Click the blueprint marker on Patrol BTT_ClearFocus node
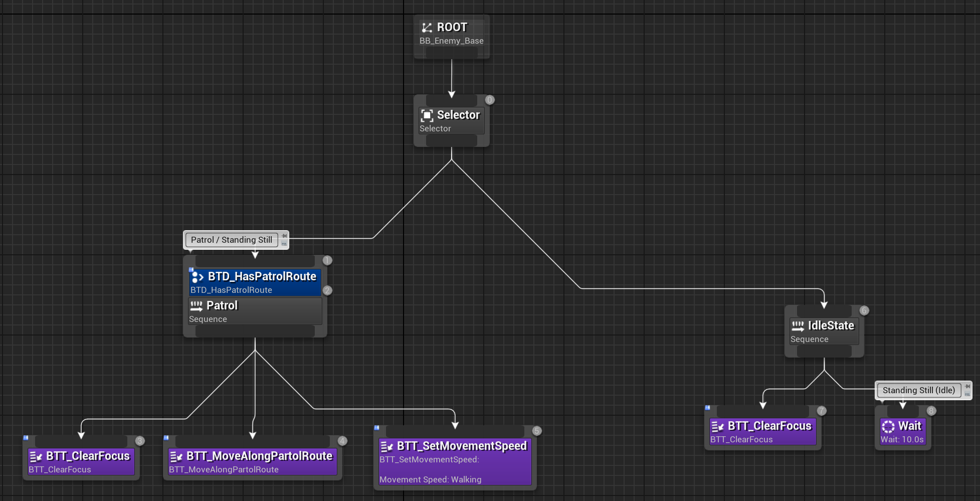Image resolution: width=980 pixels, height=501 pixels. click(26, 438)
